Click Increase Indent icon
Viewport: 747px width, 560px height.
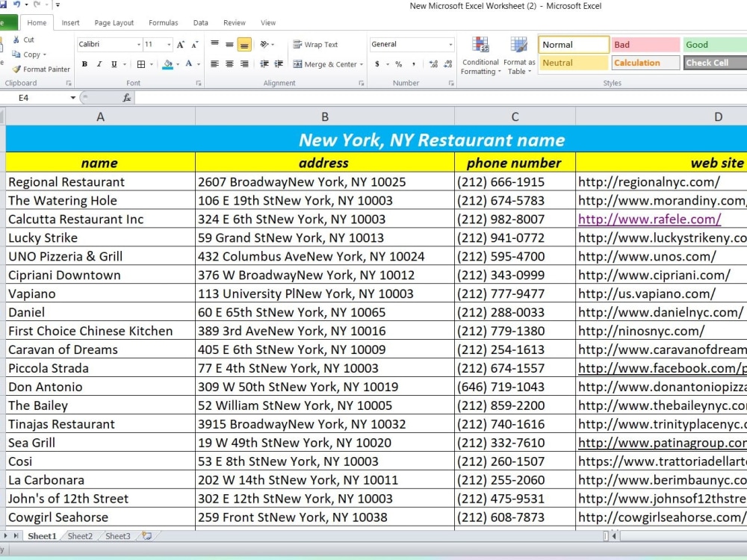coord(279,63)
